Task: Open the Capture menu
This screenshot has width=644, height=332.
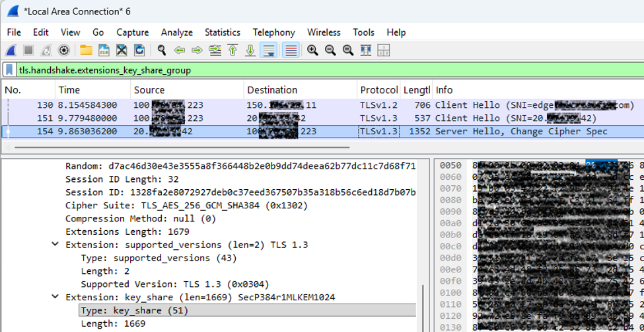Action: (x=132, y=32)
